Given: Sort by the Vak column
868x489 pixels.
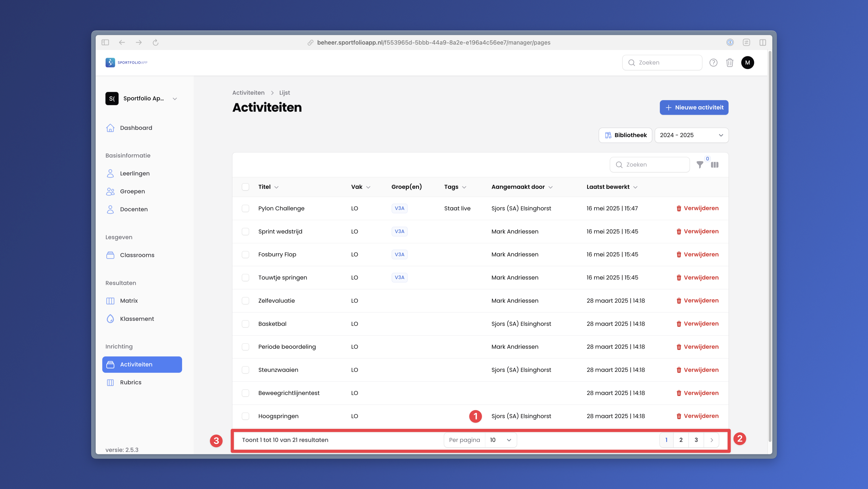Looking at the screenshot, I should (361, 187).
